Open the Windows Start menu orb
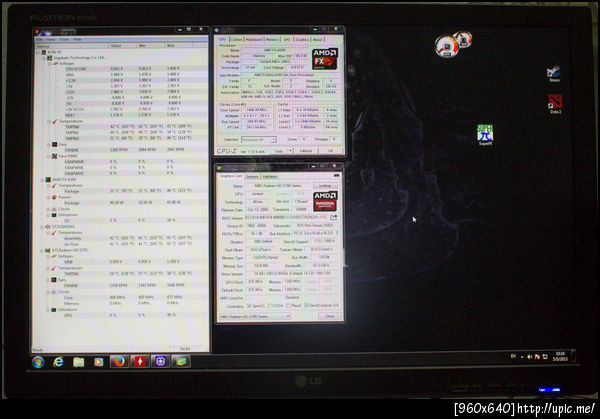This screenshot has height=419, width=600. point(38,362)
